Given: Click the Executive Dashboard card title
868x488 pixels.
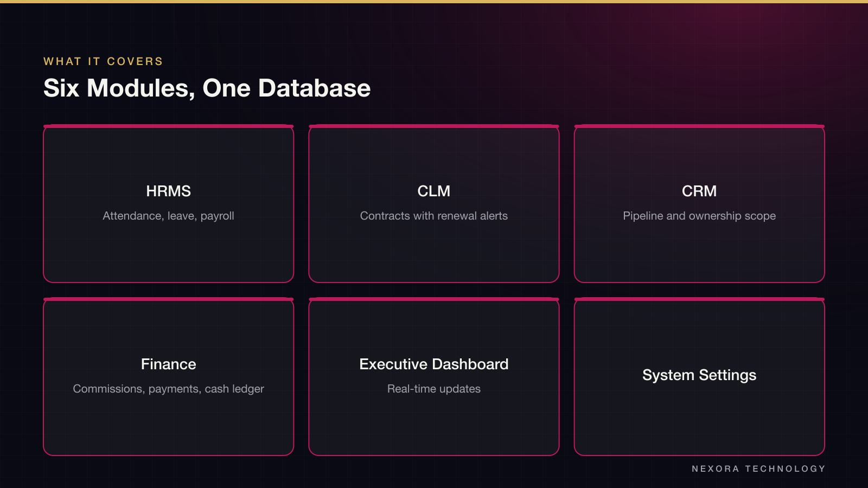Looking at the screenshot, I should (x=434, y=364).
